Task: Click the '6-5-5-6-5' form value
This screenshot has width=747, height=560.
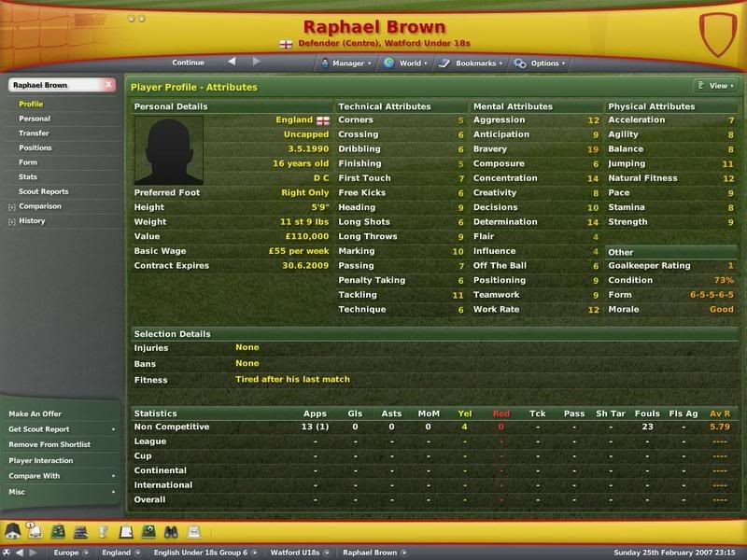Action: point(712,295)
